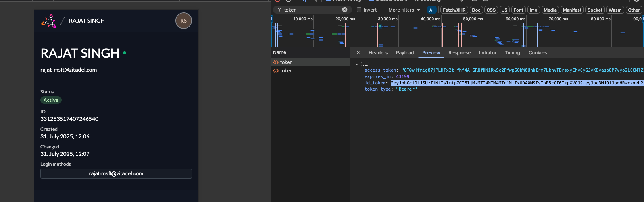Click the 30,000 ms timeline marker
Screen dimensions: 644x202
(x=387, y=19)
